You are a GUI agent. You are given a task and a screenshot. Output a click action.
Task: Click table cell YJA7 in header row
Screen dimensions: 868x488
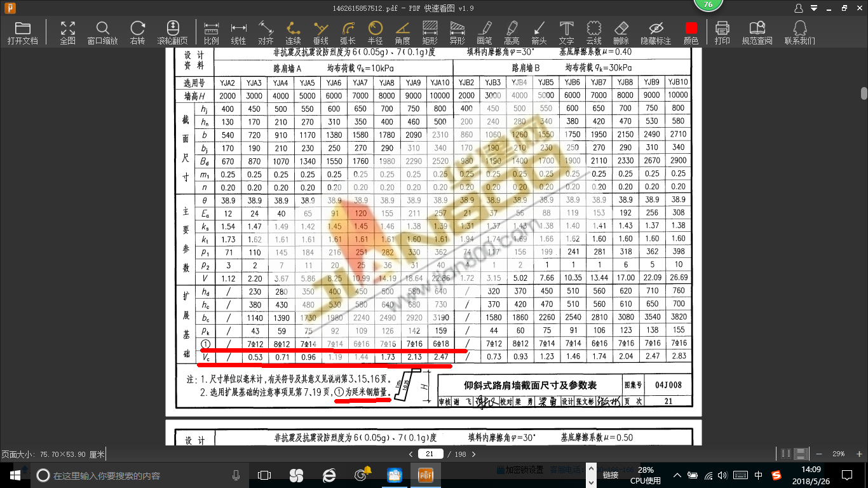(360, 83)
